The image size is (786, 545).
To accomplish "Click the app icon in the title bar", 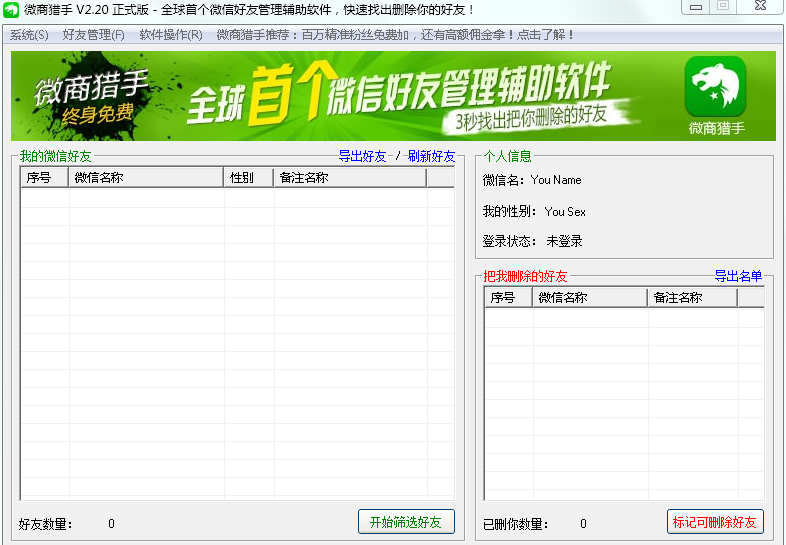I will tap(11, 9).
